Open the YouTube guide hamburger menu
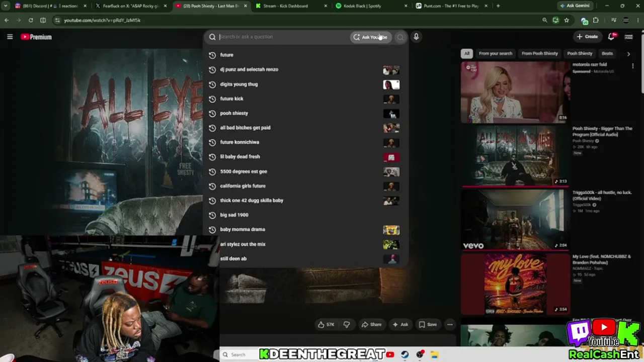Screen dimensions: 644x362 [x=10, y=37]
